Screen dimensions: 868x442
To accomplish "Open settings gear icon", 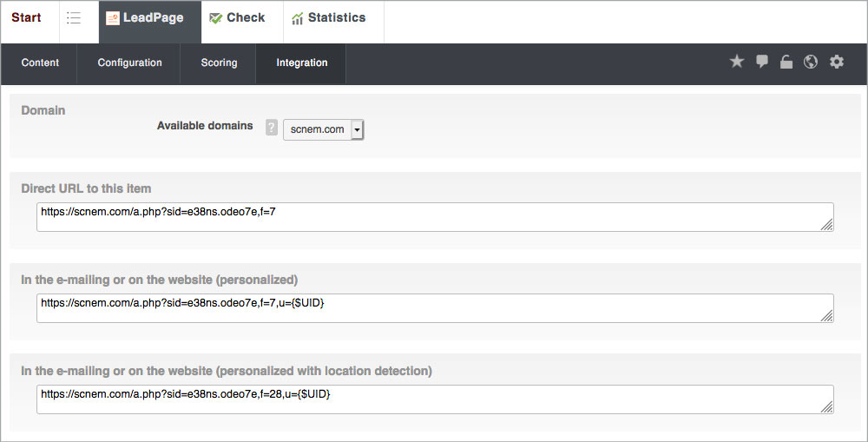I will click(837, 62).
